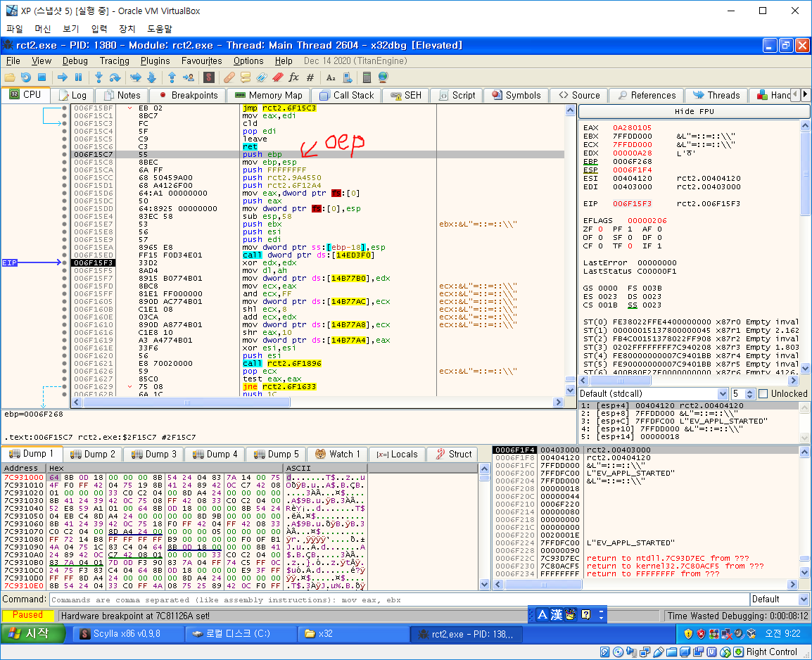Click the Windows Security Alert tray icon
This screenshot has width=812, height=660.
(x=701, y=633)
